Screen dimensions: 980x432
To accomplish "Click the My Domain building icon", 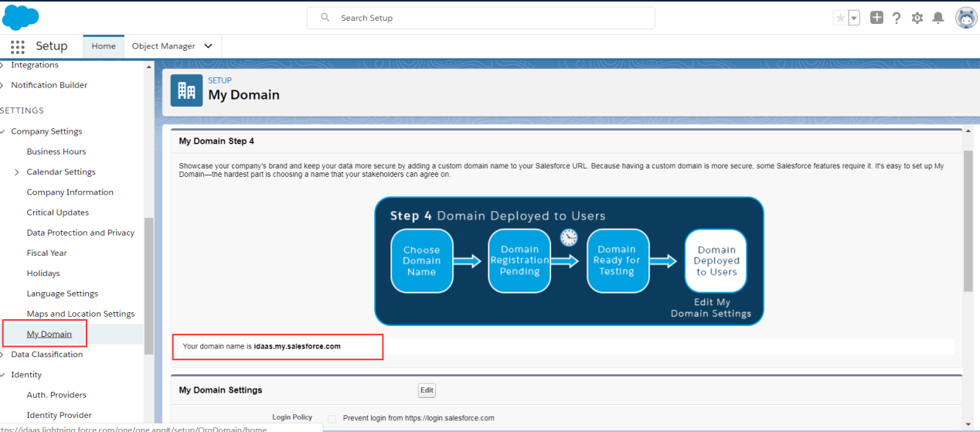I will coord(186,90).
